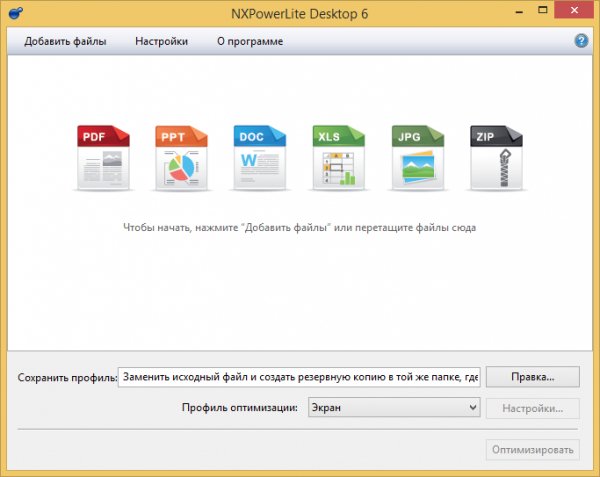The width and height of the screenshot is (600, 477).
Task: Click the PPT presentation file icon
Action: tap(181, 158)
